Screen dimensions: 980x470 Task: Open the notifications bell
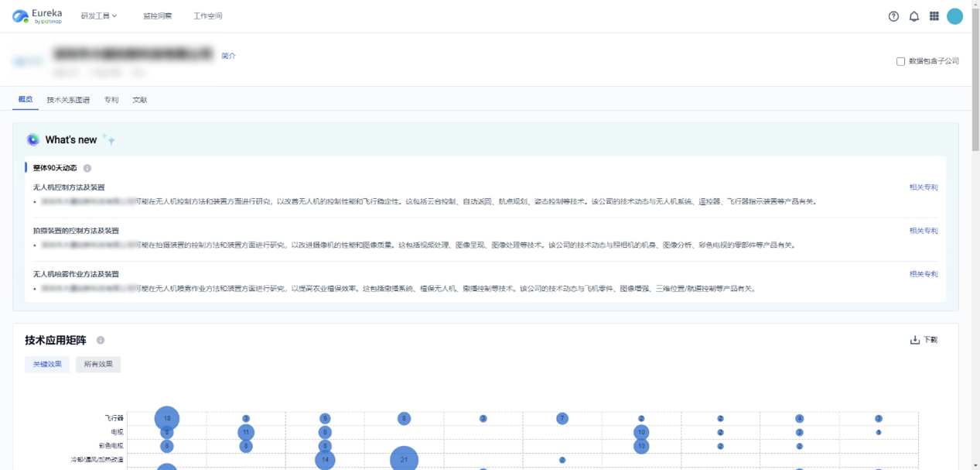(x=913, y=16)
